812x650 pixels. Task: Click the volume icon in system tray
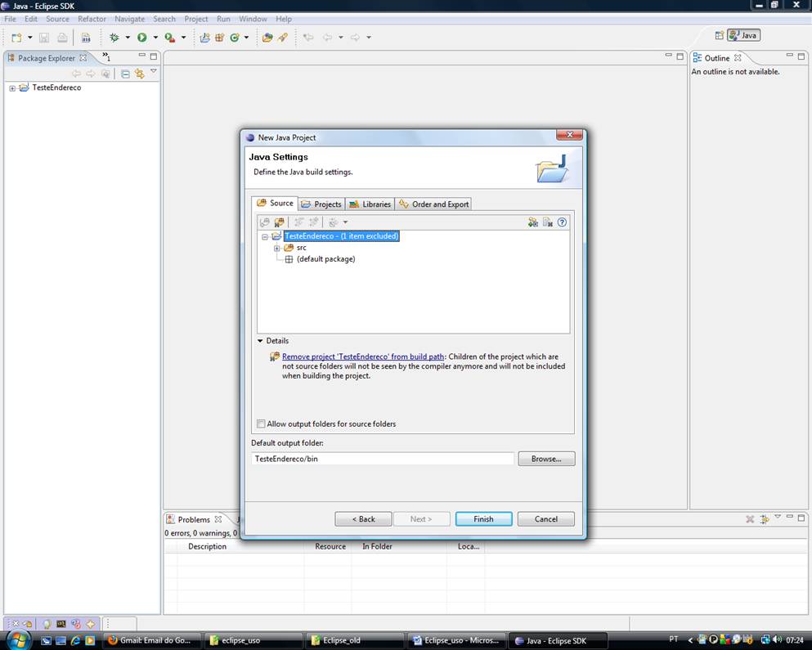coord(777,640)
